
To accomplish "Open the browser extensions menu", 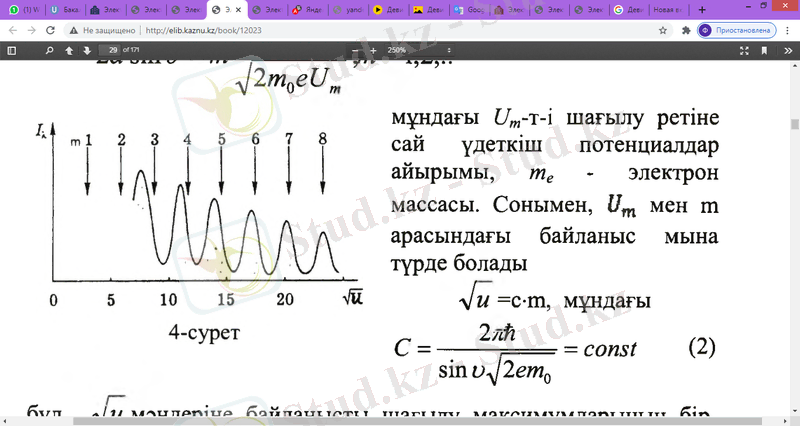I will [686, 31].
